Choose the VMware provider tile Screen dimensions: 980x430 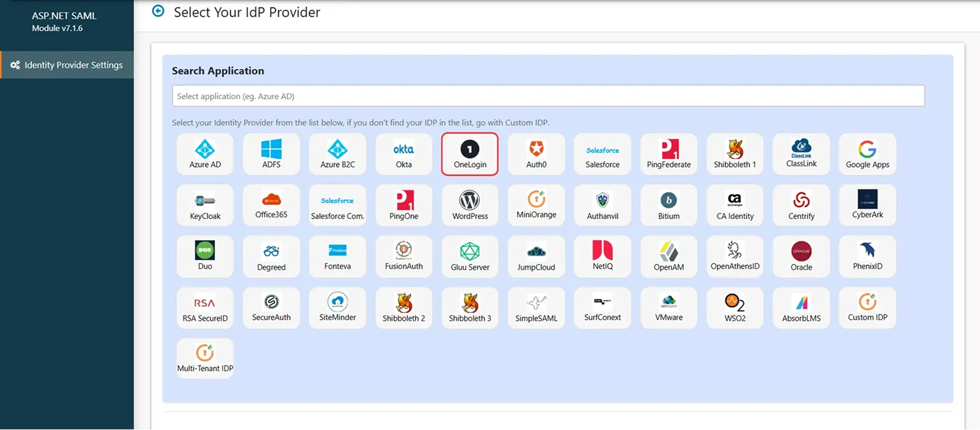click(x=669, y=308)
